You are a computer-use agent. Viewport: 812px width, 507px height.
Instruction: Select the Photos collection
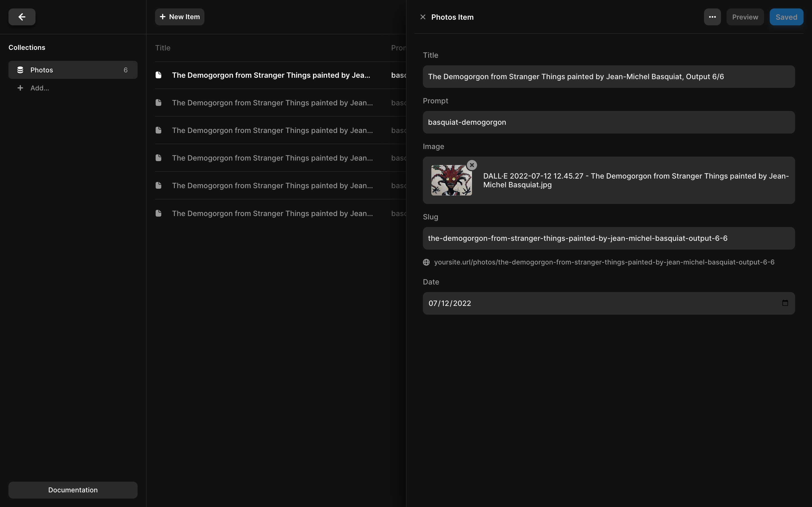coord(73,70)
